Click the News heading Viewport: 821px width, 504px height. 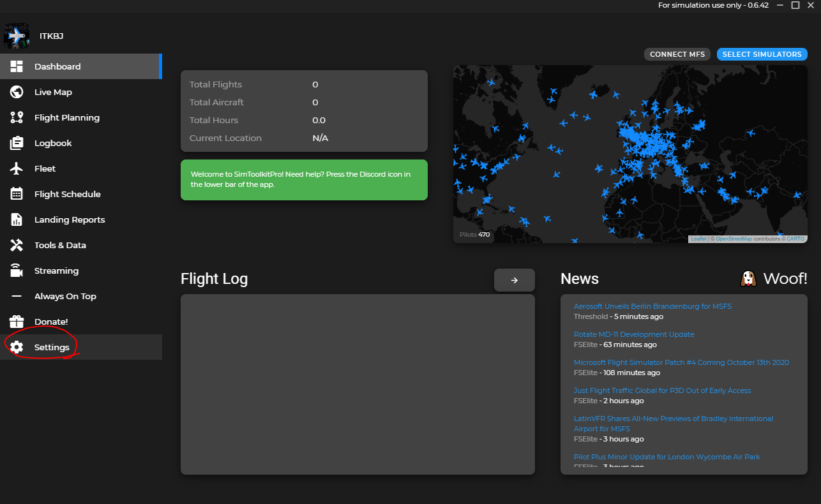(x=580, y=279)
